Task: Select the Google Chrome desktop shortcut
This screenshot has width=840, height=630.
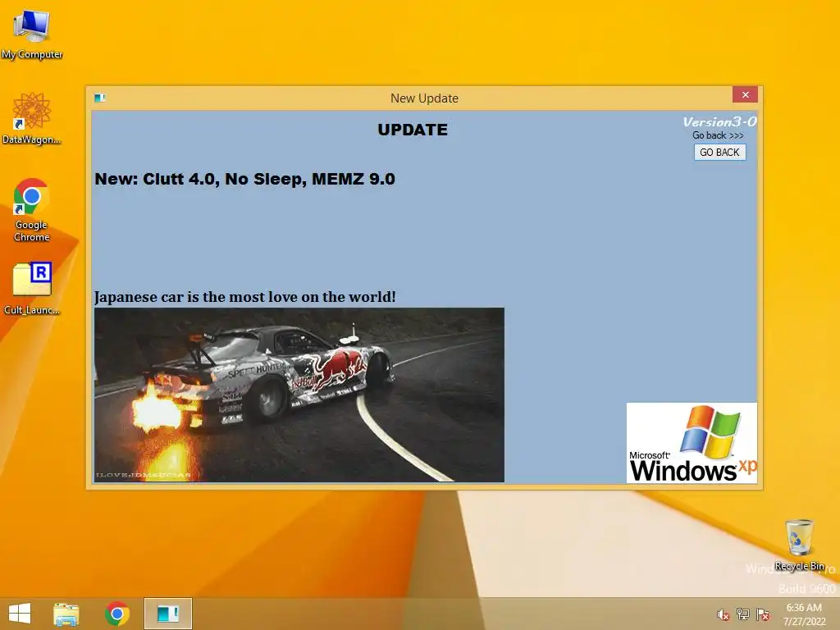Action: click(x=32, y=210)
